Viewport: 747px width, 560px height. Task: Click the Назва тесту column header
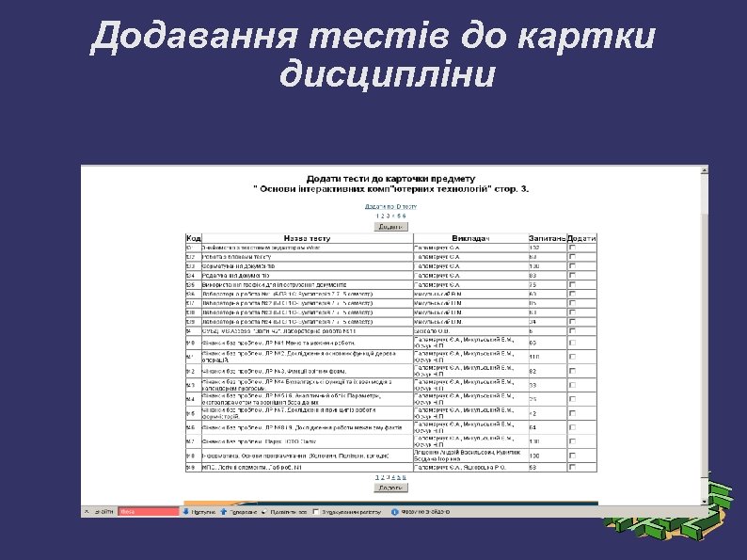coord(308,238)
